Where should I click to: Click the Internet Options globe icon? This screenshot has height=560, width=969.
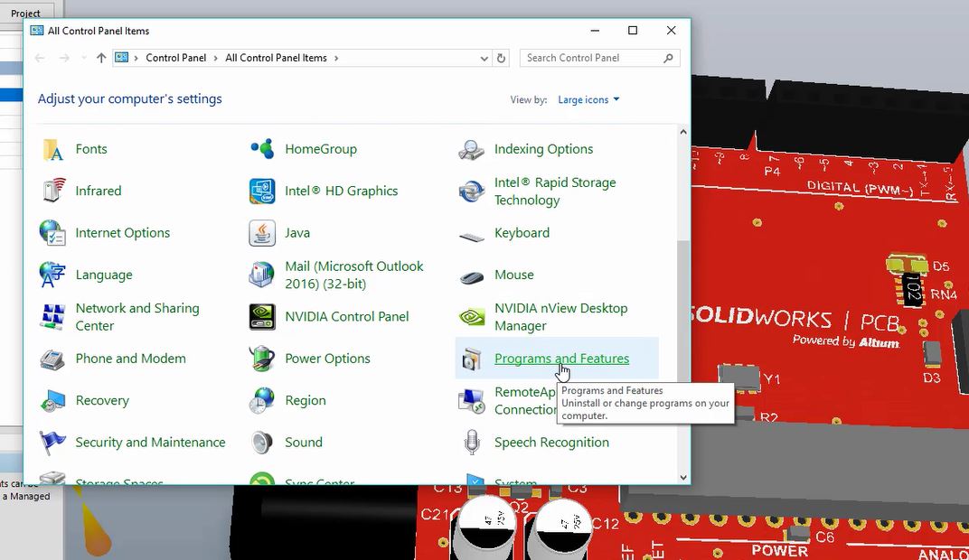coord(52,233)
